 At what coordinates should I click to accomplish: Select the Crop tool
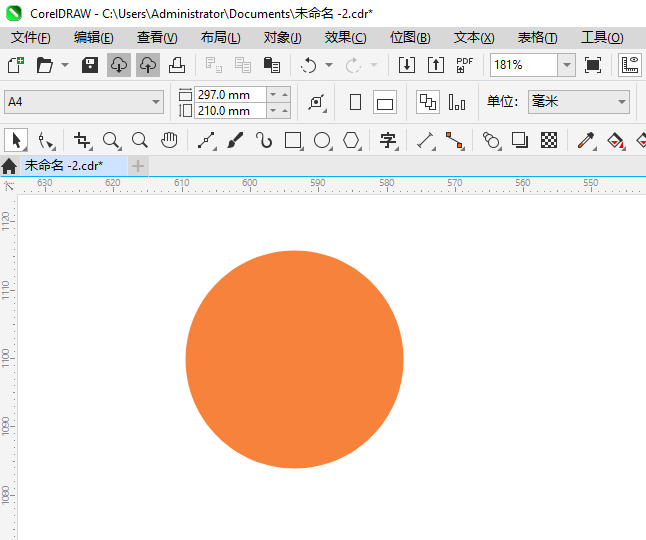[82, 140]
